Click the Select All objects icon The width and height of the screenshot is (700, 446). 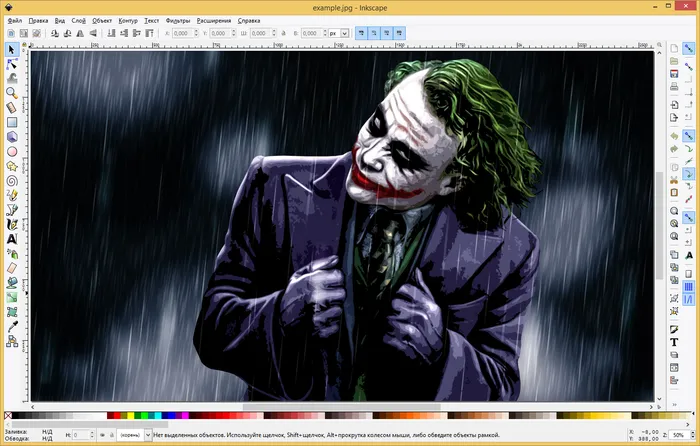(11, 33)
